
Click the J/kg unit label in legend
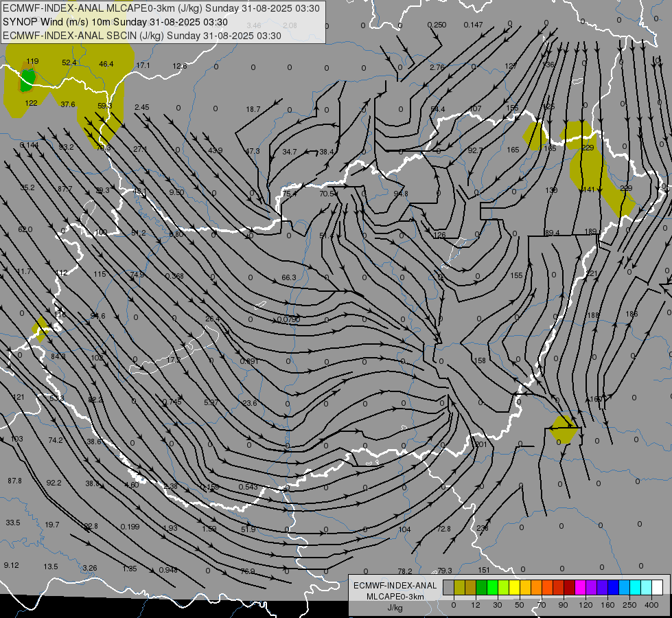tap(395, 608)
